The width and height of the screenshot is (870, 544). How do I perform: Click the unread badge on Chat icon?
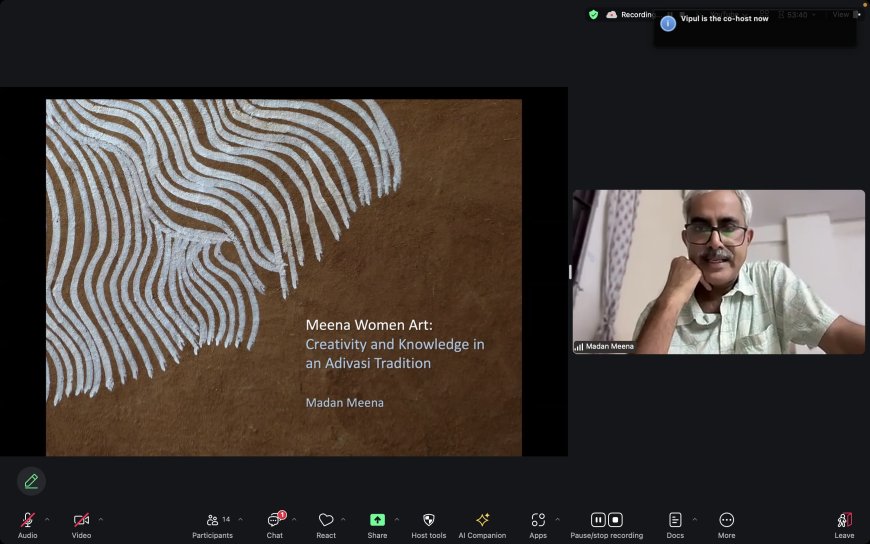[282, 515]
